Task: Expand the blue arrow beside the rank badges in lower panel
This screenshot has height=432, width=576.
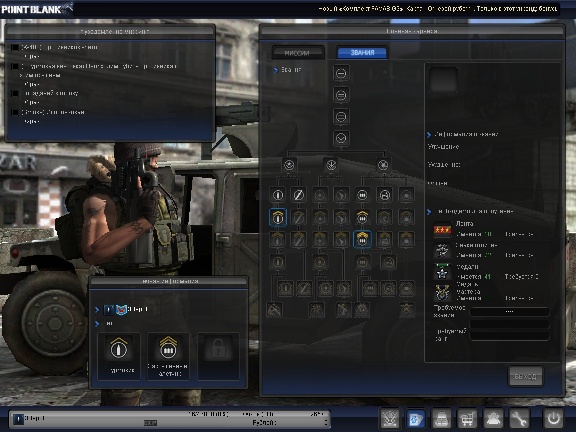Action: pos(97,310)
